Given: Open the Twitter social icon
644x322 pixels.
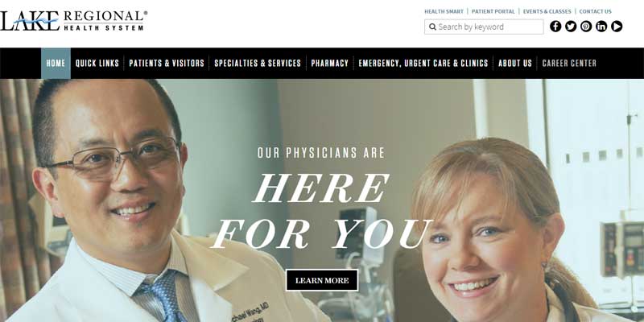Looking at the screenshot, I should pos(571,27).
